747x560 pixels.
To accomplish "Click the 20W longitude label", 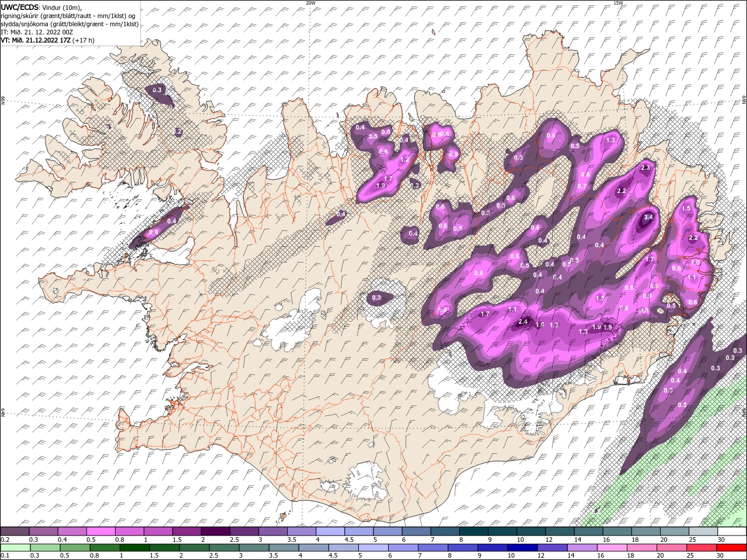I will [x=310, y=3].
